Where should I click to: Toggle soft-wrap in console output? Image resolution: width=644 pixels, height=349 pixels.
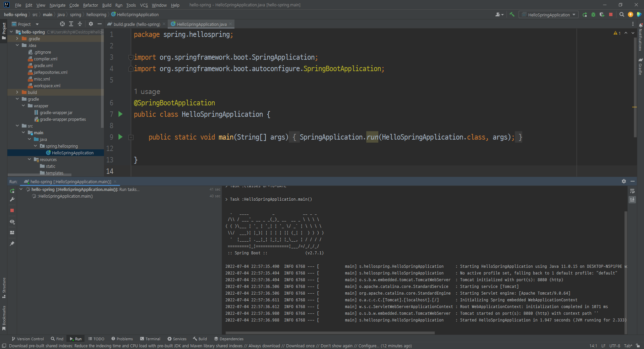[x=632, y=191]
